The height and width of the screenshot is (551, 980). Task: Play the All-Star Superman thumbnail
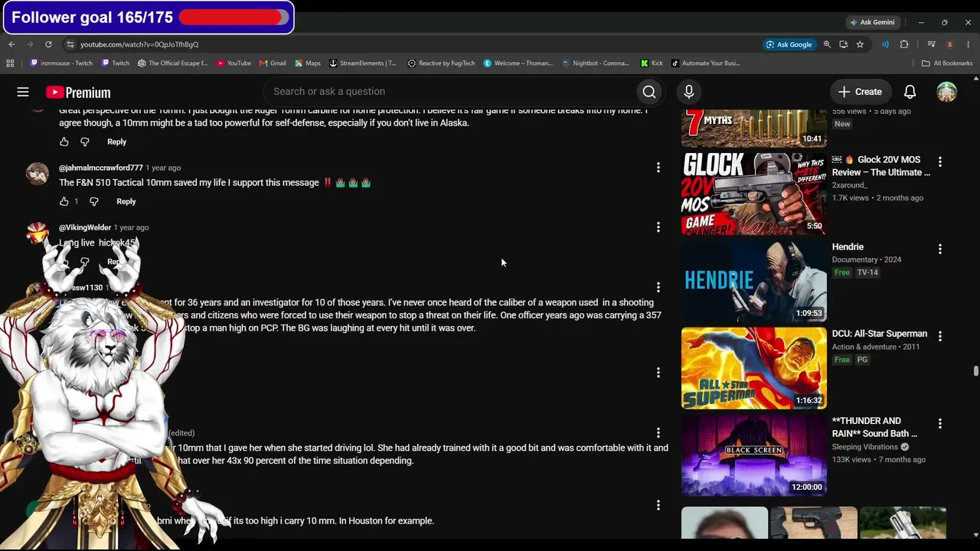tap(754, 368)
